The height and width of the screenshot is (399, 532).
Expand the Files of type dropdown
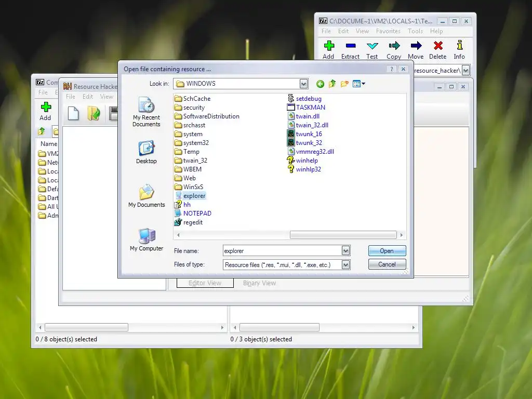point(345,264)
